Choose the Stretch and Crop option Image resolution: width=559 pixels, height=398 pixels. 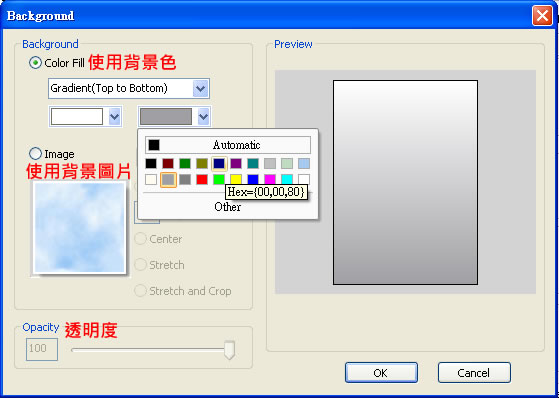[x=140, y=291]
